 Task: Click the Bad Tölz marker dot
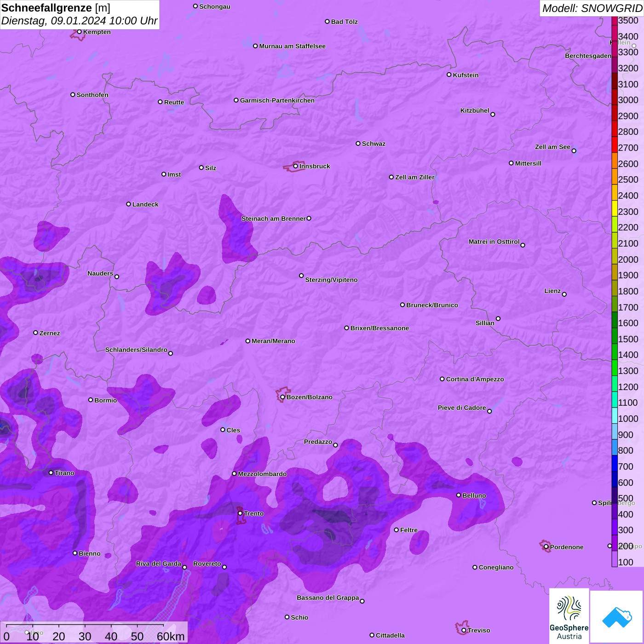(327, 22)
